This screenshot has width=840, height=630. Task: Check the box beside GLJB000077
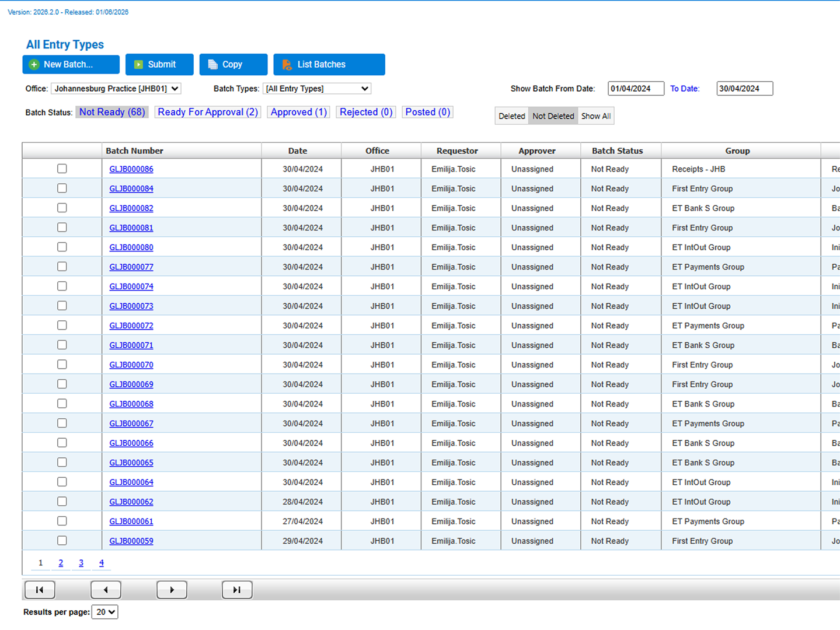point(62,267)
